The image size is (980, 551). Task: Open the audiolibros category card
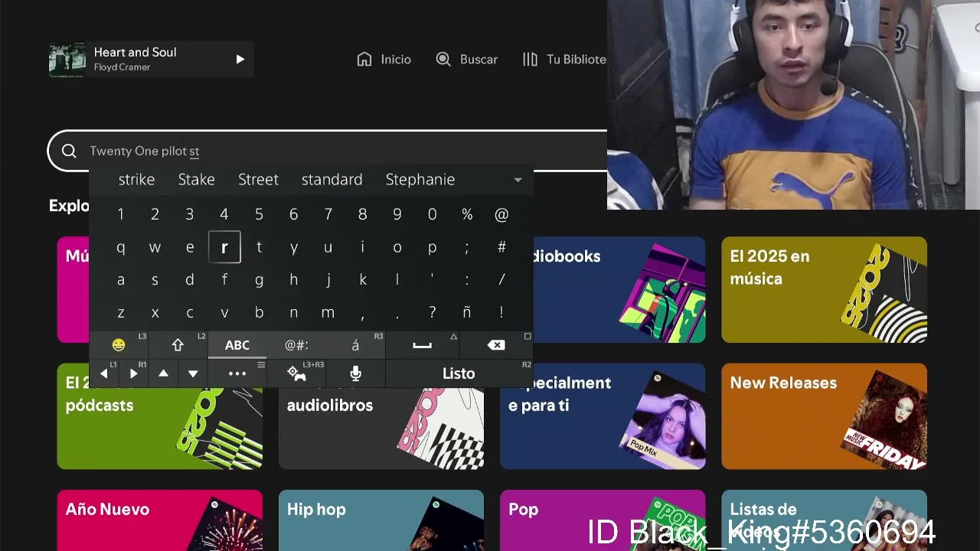coord(381,429)
